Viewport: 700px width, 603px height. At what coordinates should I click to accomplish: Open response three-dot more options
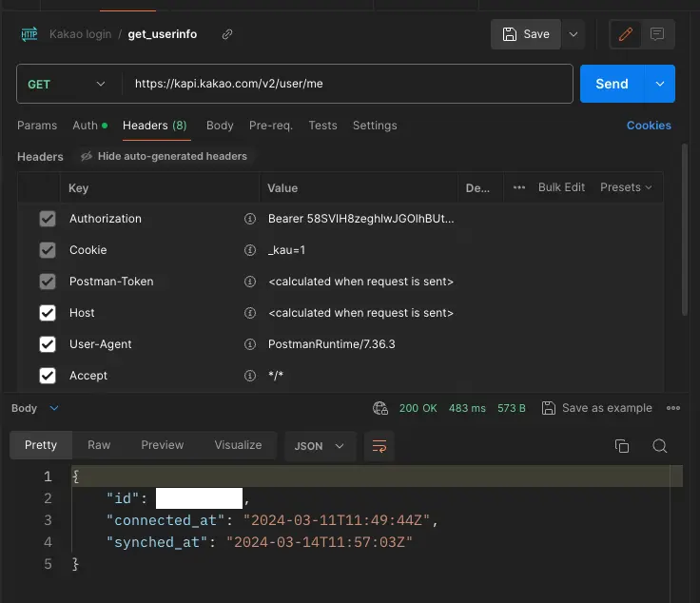pyautogui.click(x=673, y=408)
